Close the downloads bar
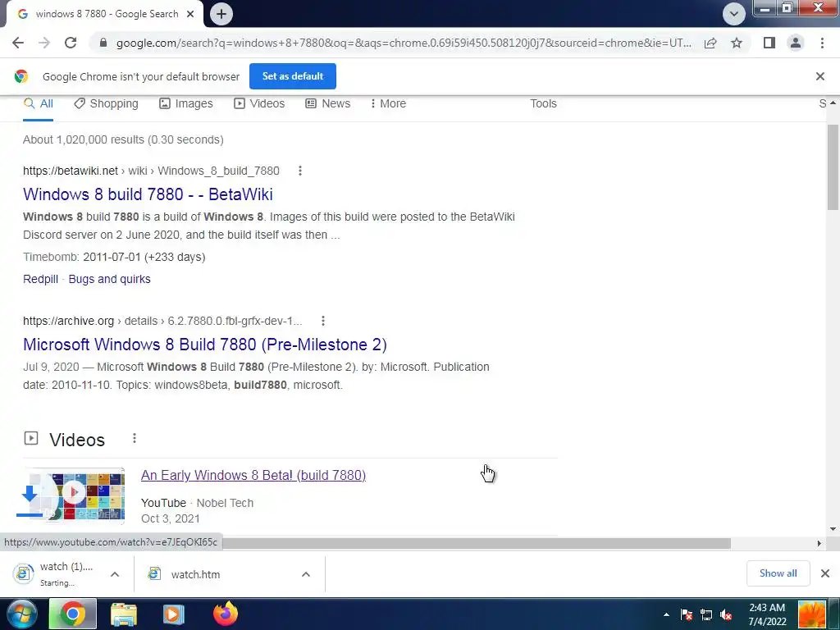840x630 pixels. click(825, 573)
